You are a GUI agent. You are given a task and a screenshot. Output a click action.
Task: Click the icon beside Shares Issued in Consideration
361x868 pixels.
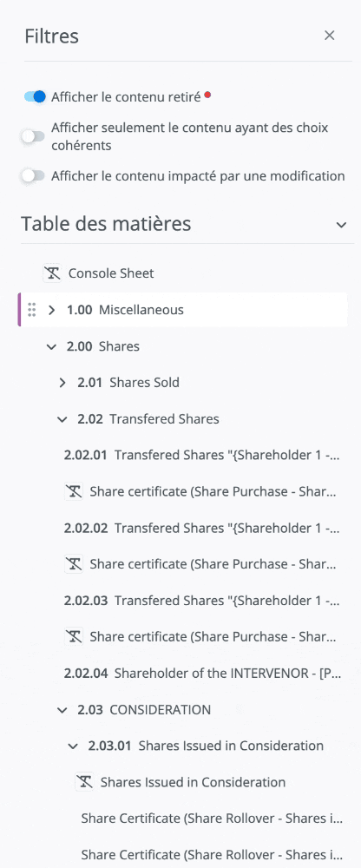coord(84,782)
